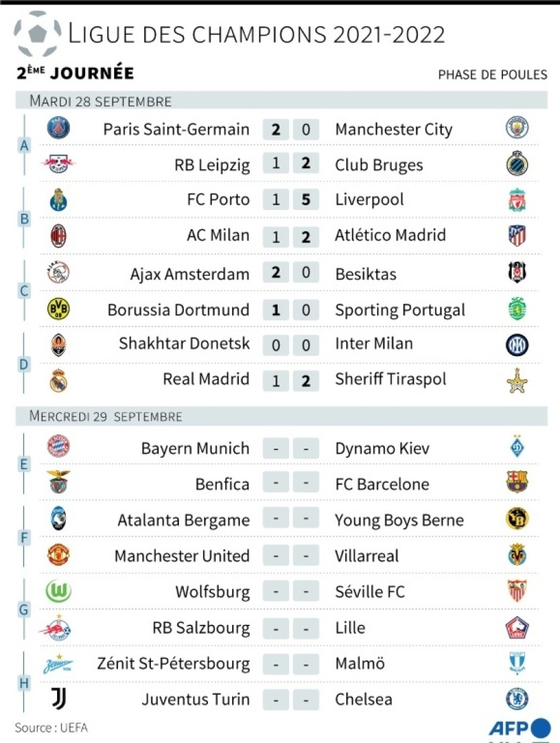Screen dimensions: 560x743
Task: Click the Sheriff Tiraspol team name
Action: (x=390, y=379)
